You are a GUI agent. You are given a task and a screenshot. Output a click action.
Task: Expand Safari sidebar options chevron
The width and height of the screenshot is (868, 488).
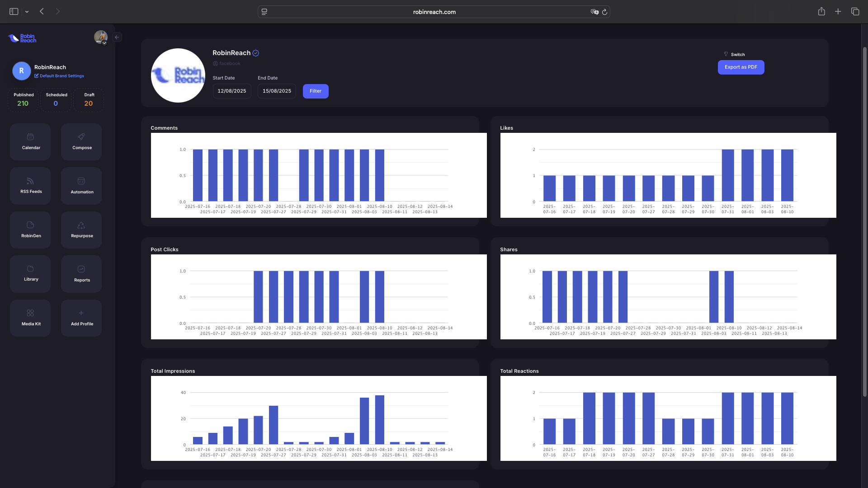pyautogui.click(x=27, y=12)
